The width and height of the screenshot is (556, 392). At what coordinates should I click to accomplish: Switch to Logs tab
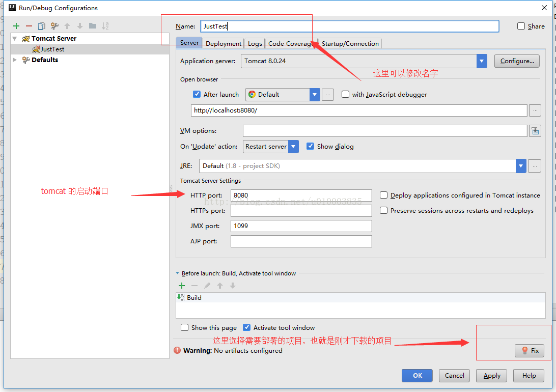[x=255, y=44]
